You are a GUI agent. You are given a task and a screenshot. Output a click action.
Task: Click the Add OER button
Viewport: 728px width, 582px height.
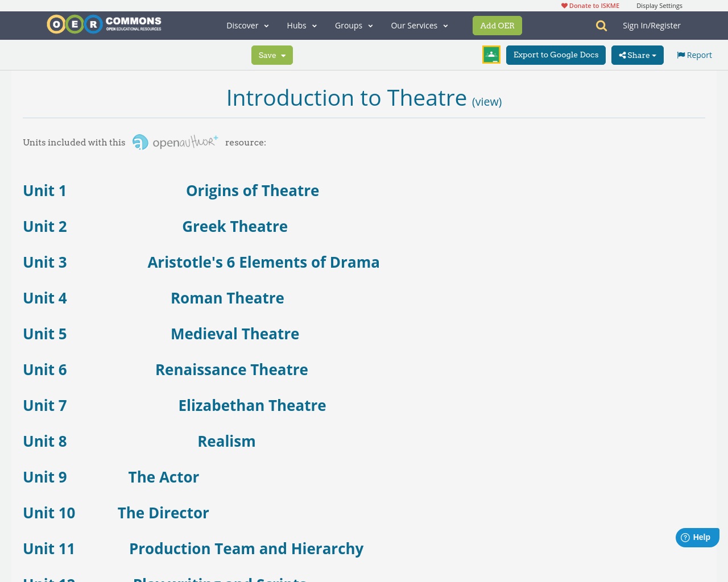pos(497,24)
